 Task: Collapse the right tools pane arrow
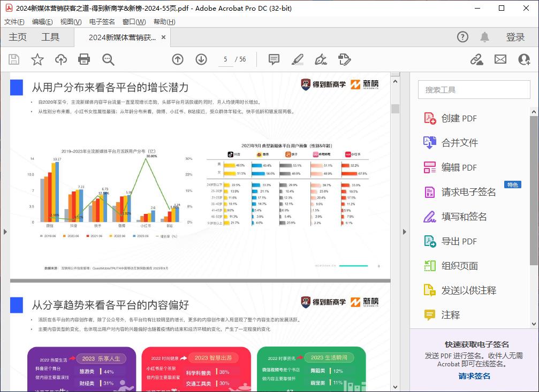[405, 232]
